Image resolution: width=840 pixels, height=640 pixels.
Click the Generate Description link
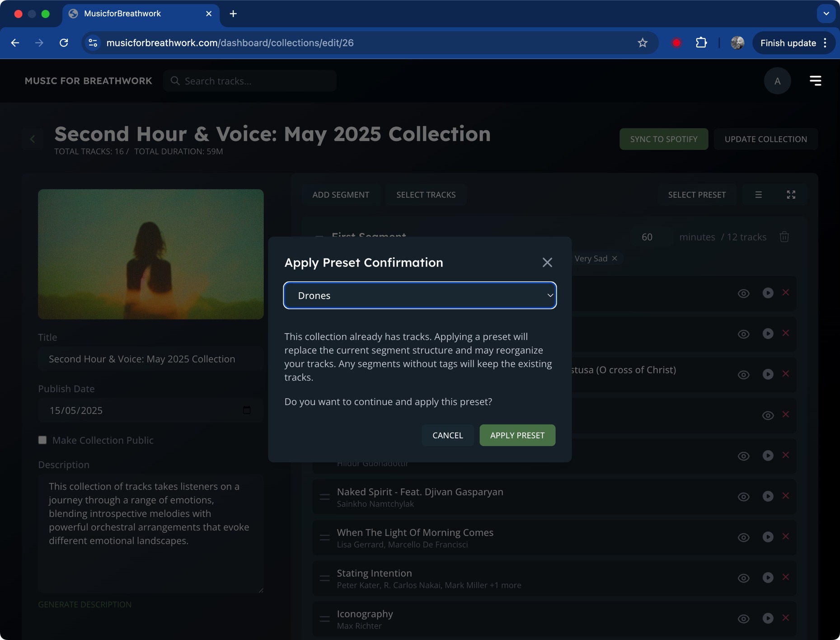pos(84,605)
